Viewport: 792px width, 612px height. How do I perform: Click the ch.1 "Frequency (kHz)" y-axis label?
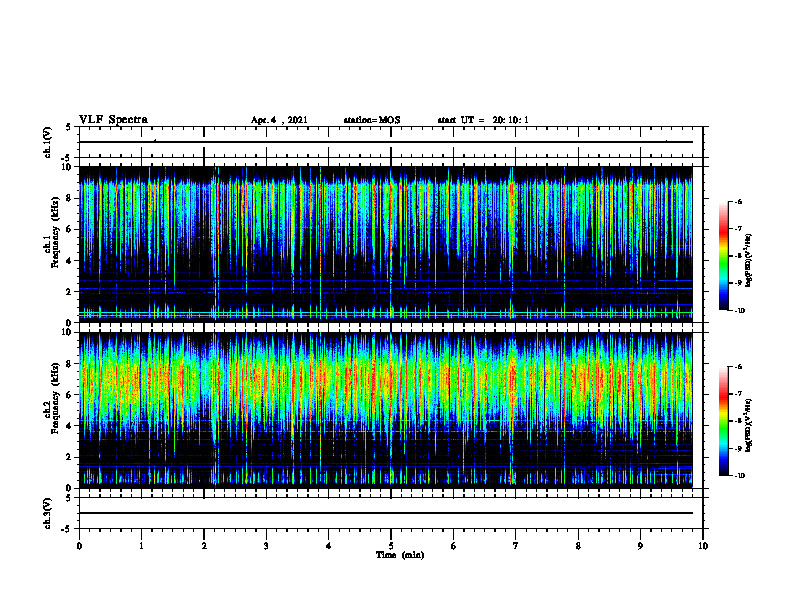pyautogui.click(x=55, y=232)
